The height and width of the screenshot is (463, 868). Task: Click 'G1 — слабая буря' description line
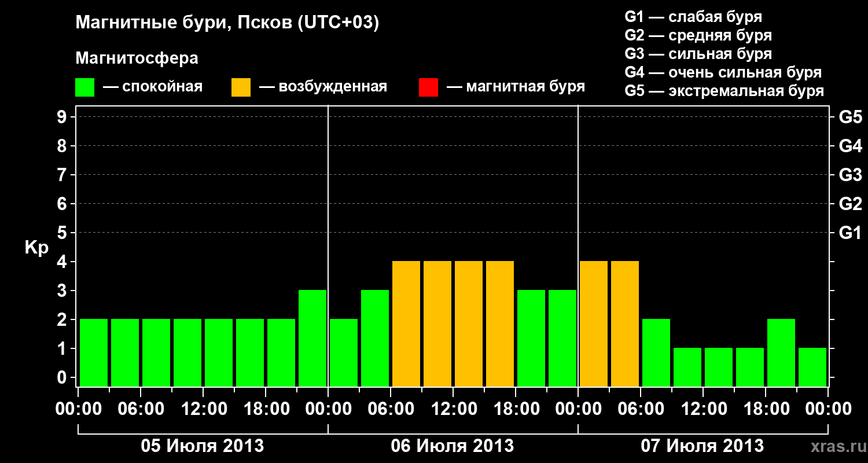[693, 17]
